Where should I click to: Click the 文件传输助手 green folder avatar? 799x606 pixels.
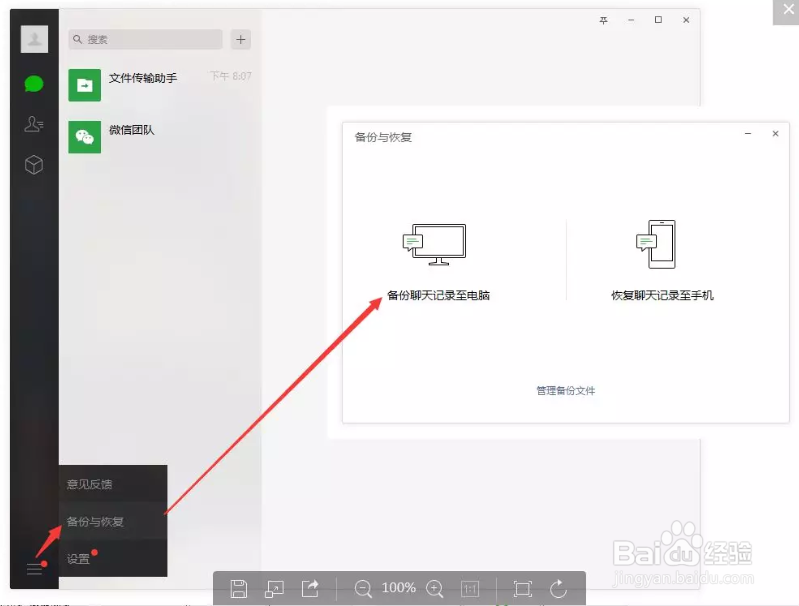tap(85, 85)
